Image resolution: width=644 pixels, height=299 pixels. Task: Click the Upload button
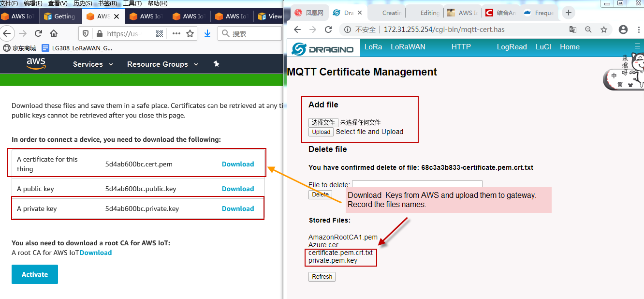(321, 132)
